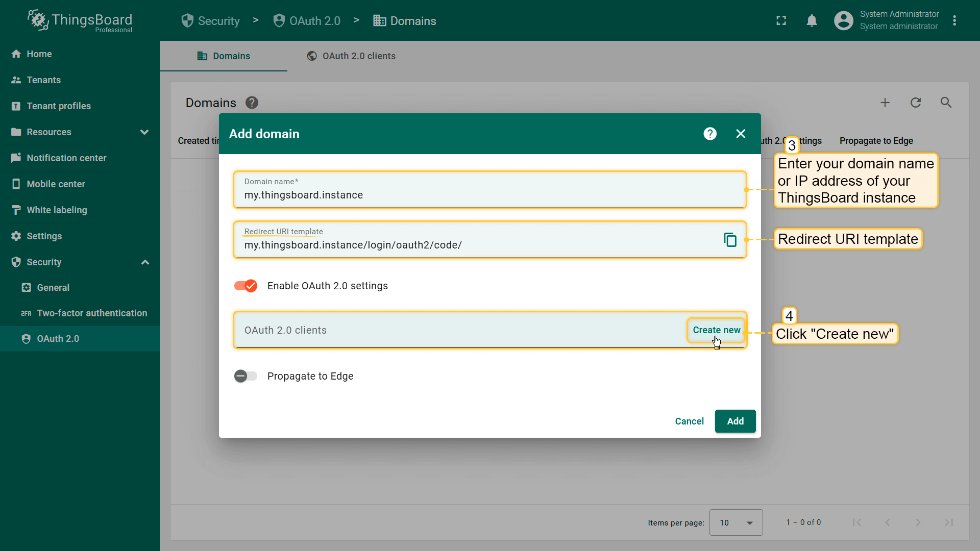Open the vertical three-dot user menu
Screen dimensions: 980x551
(954, 21)
